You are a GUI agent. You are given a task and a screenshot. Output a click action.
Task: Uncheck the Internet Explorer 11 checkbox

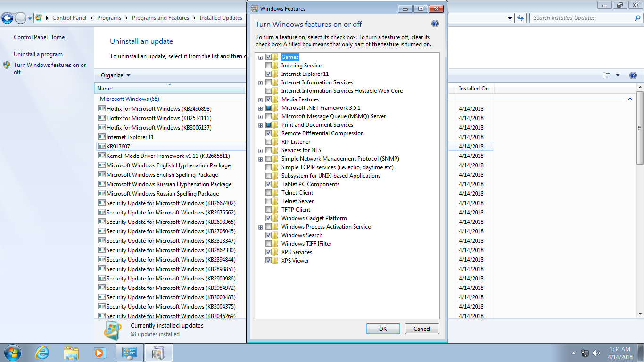[x=268, y=74]
